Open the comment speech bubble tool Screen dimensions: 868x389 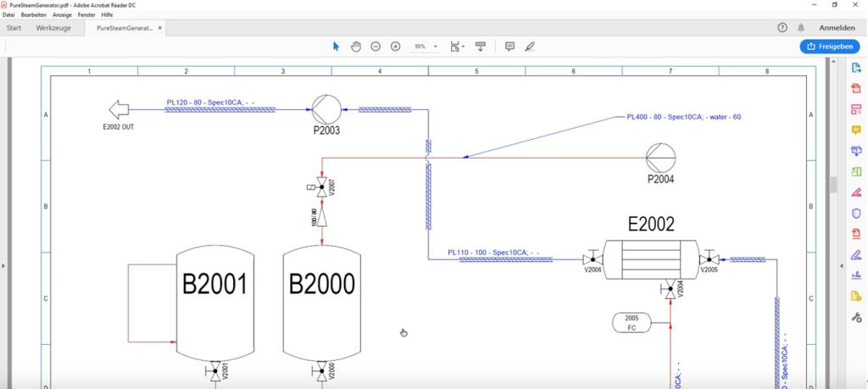click(x=509, y=46)
